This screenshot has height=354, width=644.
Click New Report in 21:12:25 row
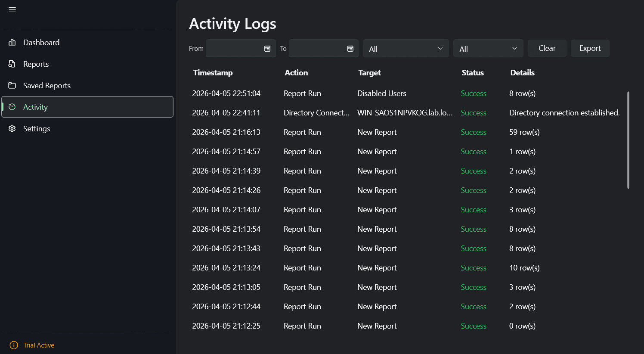[x=377, y=326]
